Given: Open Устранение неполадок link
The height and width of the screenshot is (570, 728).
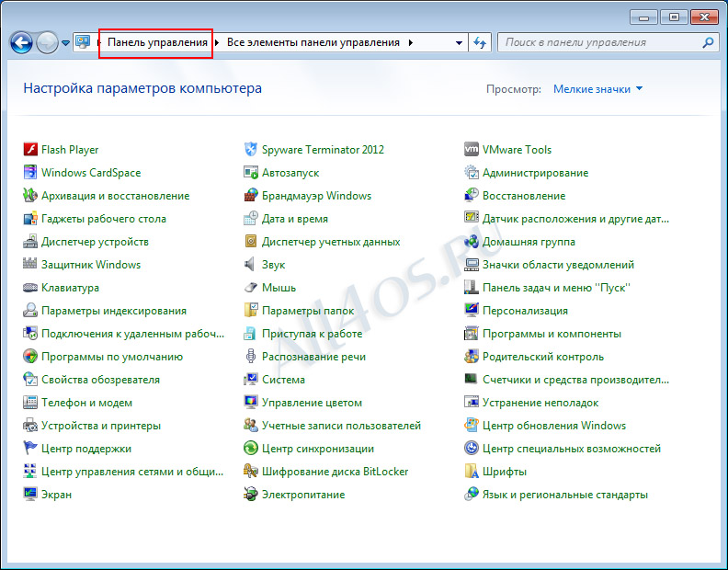Looking at the screenshot, I should [x=540, y=403].
